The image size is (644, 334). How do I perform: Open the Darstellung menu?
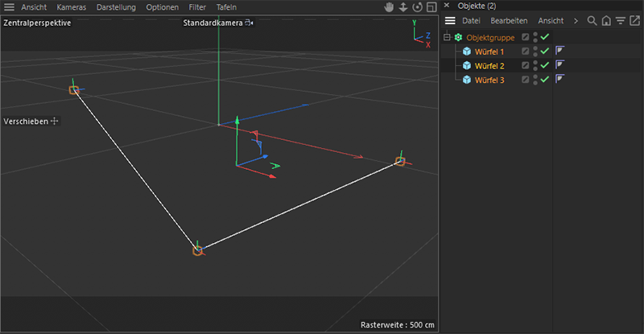(x=118, y=7)
